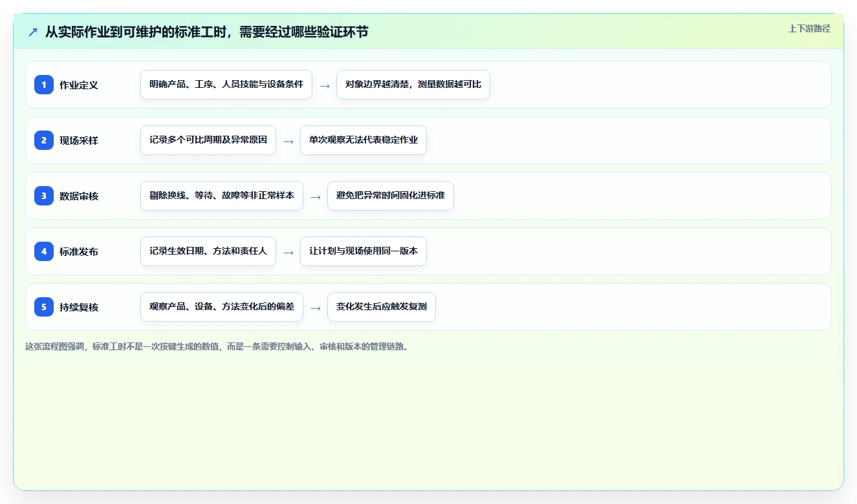
Task: Select the 标准发布 step label
Action: (79, 251)
